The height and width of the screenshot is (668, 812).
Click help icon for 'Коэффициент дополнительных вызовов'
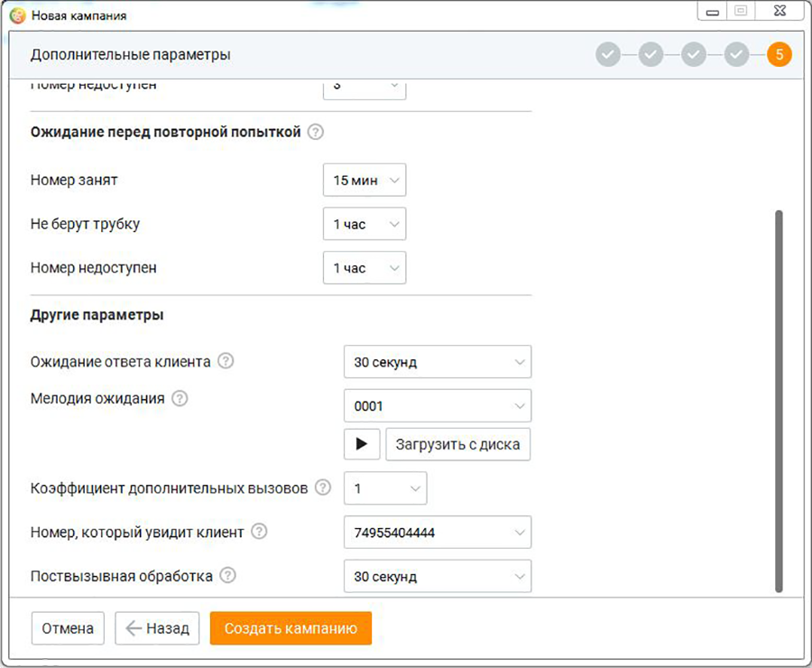tap(323, 487)
